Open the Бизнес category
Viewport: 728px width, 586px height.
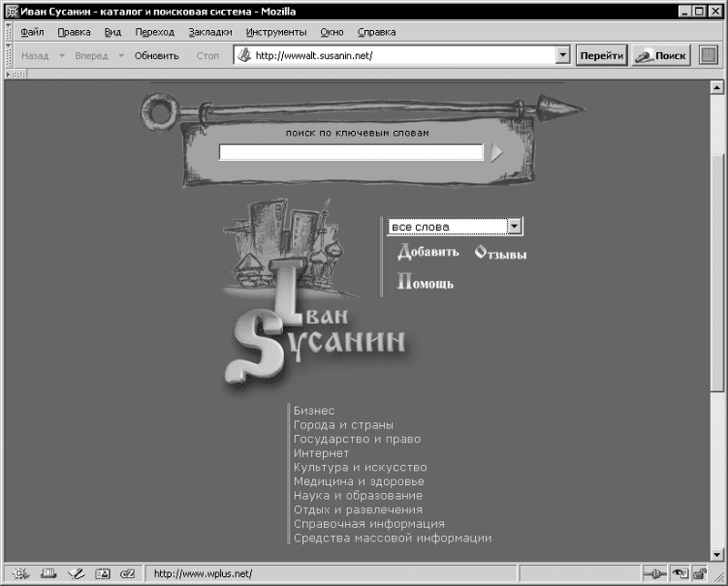(x=314, y=411)
